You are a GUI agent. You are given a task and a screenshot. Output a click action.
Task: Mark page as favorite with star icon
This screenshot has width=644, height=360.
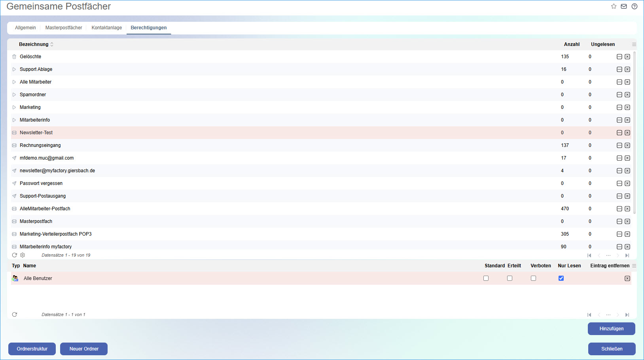614,6
